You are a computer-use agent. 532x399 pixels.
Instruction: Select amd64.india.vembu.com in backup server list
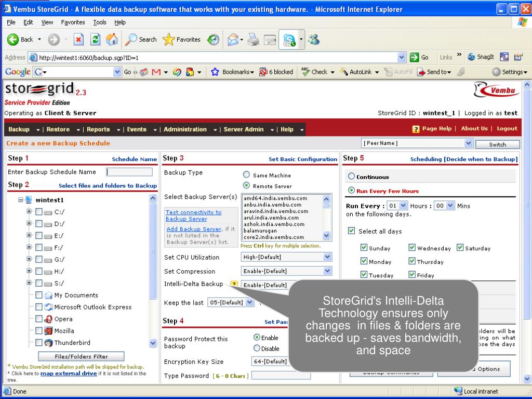[x=275, y=198]
